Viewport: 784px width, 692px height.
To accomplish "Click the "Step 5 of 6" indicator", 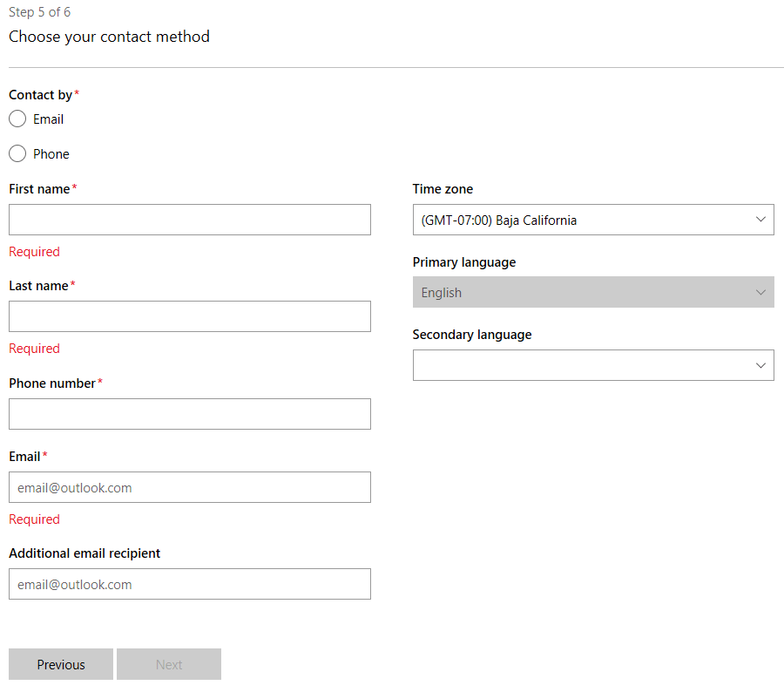I will (x=39, y=12).
